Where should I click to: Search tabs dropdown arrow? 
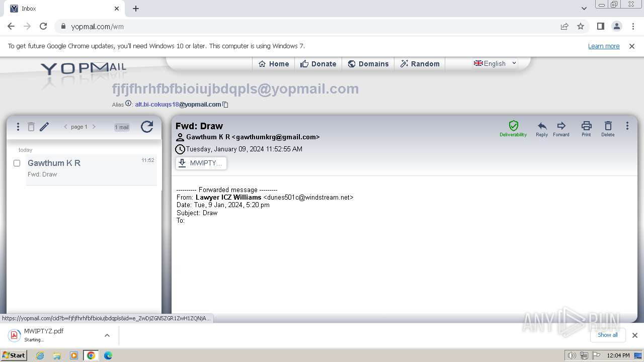(x=584, y=9)
